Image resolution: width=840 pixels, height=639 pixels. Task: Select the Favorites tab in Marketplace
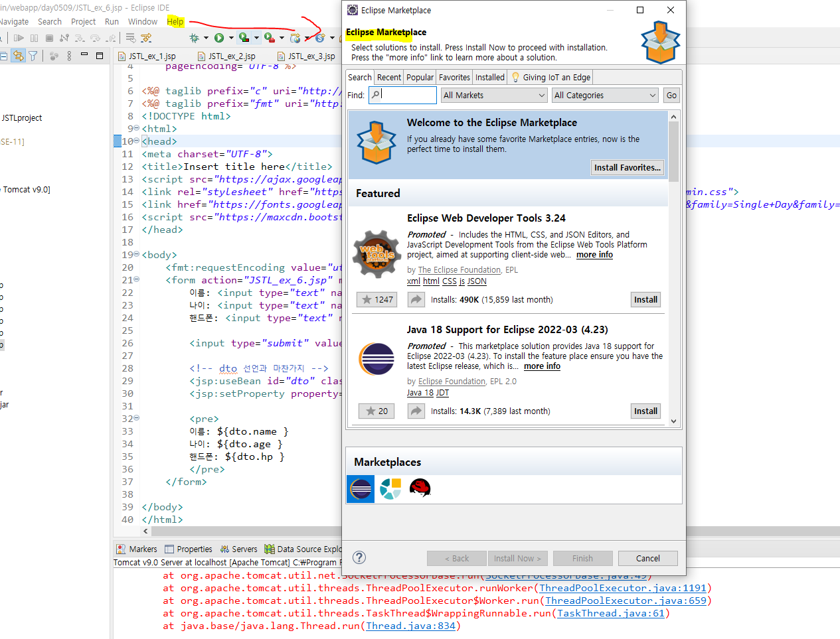(x=454, y=77)
